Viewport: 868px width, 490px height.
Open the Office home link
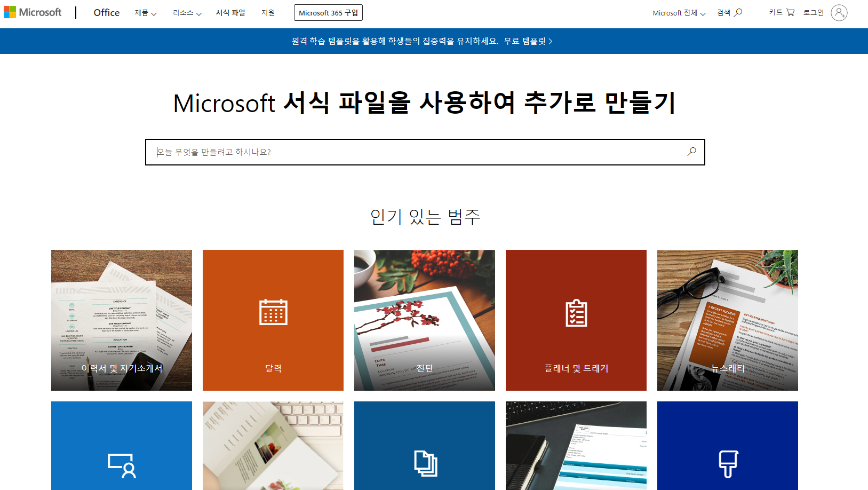(x=106, y=12)
